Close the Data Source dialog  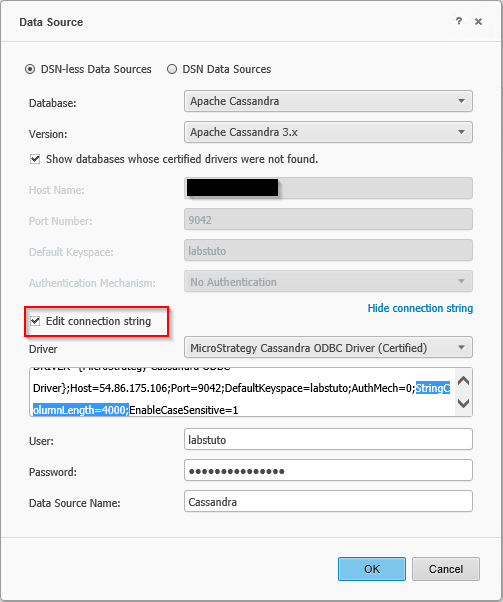coord(478,22)
